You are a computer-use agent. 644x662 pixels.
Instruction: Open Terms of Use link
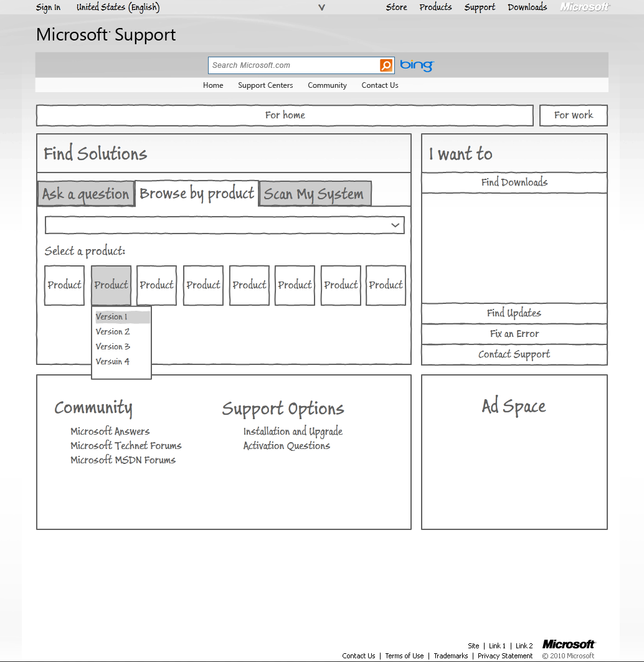(x=404, y=656)
